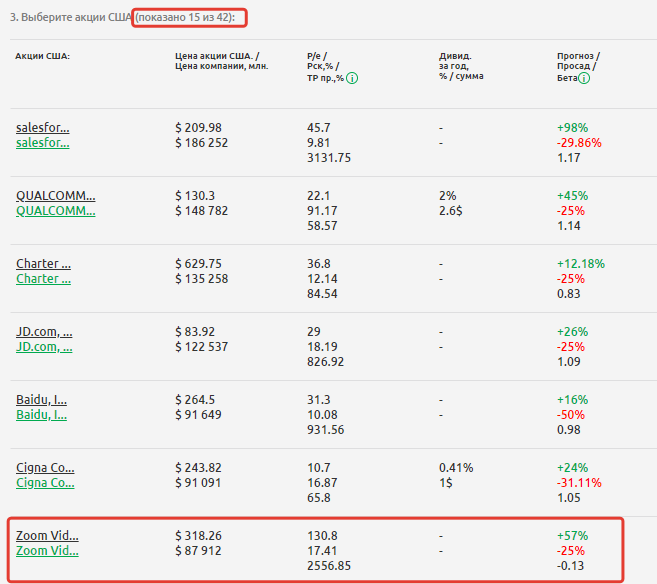
Task: Click the 'Акции США:' column header
Action: point(42,56)
